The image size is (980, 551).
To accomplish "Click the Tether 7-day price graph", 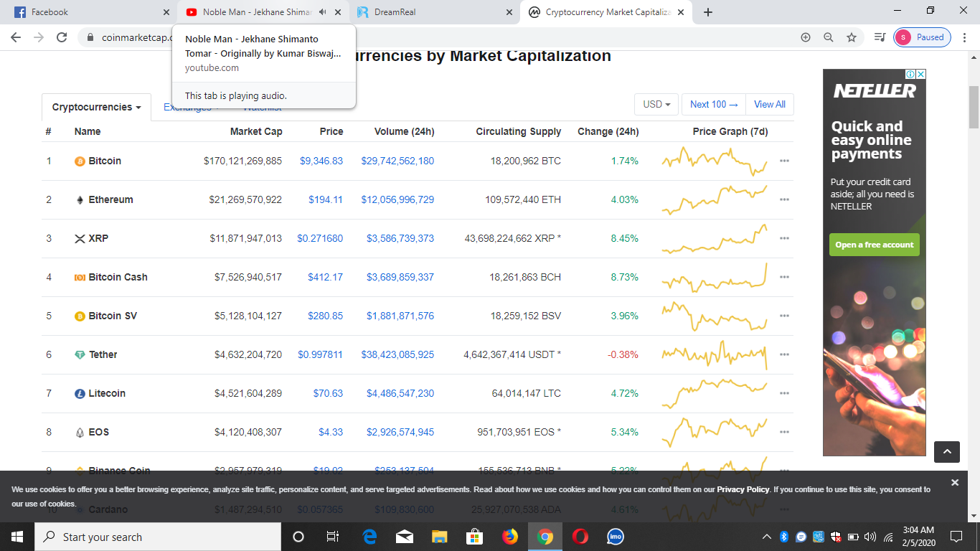I will coord(715,354).
